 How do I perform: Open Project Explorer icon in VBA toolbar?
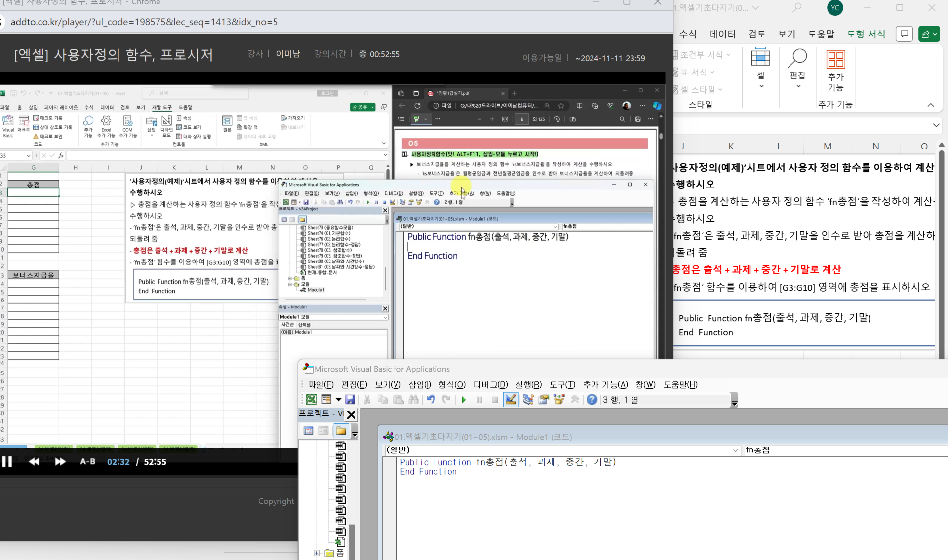tap(528, 400)
